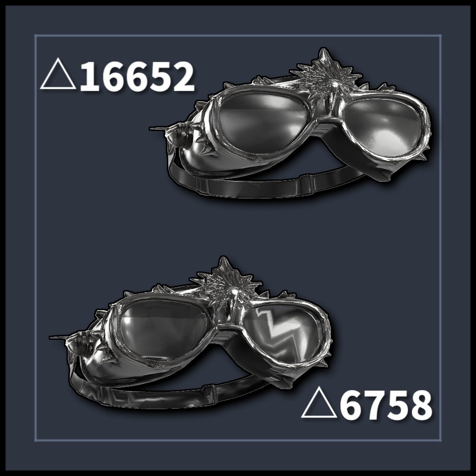Screen dimensions: 476x476
Task: Click the needle spike on upper goggles' side
Action: [x=159, y=128]
